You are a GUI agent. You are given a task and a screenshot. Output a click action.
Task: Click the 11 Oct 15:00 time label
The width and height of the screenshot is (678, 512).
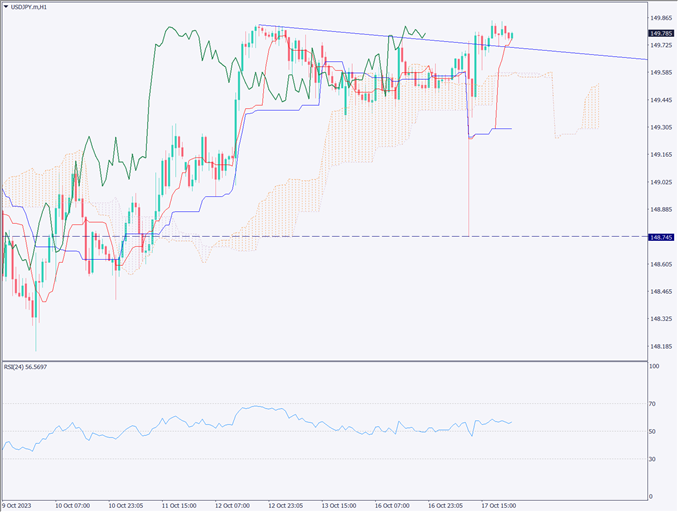(x=181, y=505)
